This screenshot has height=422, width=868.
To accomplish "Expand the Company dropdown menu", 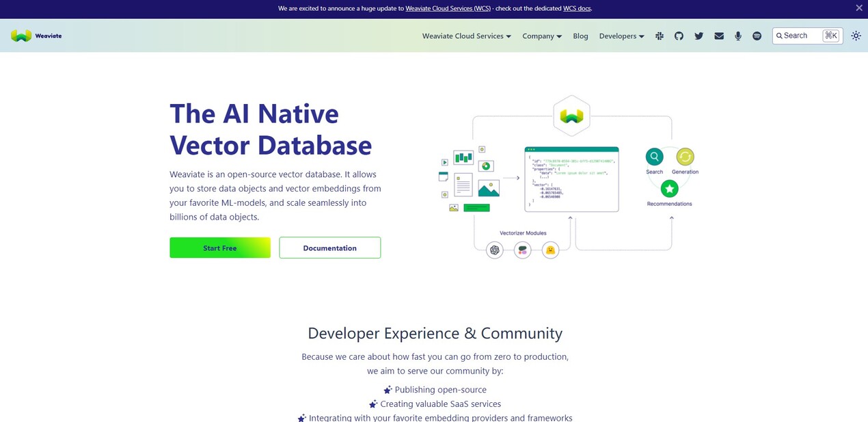I will (x=542, y=36).
